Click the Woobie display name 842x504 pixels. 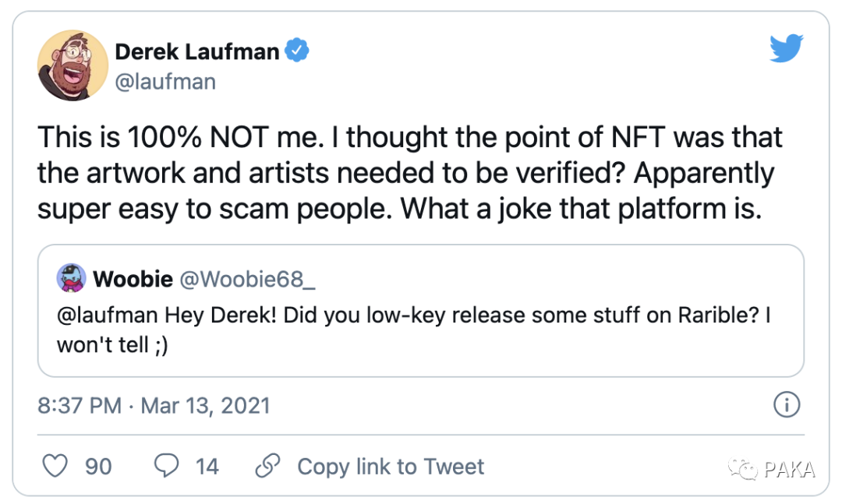pos(133,279)
